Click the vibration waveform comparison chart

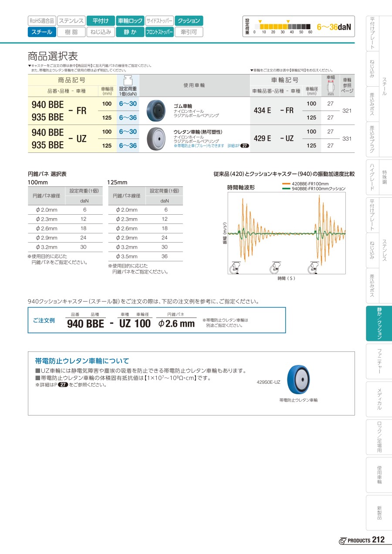287,234
